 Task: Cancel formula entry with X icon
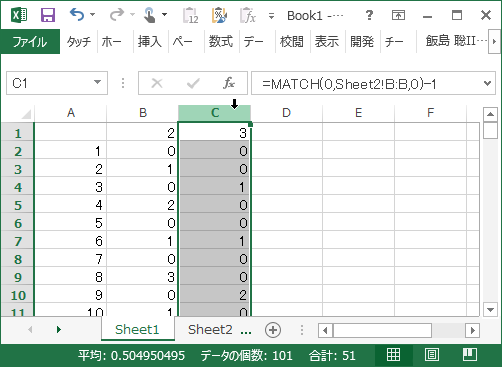click(x=157, y=83)
